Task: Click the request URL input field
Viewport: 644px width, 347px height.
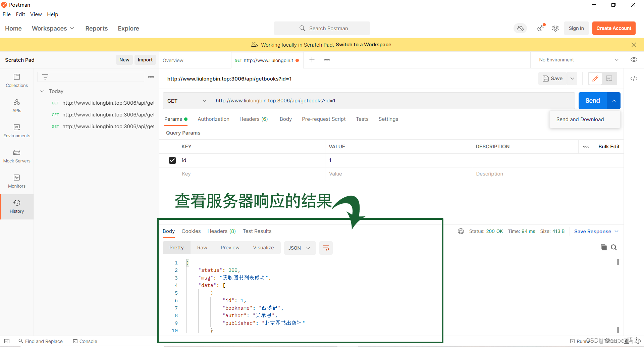Action: pyautogui.click(x=392, y=101)
